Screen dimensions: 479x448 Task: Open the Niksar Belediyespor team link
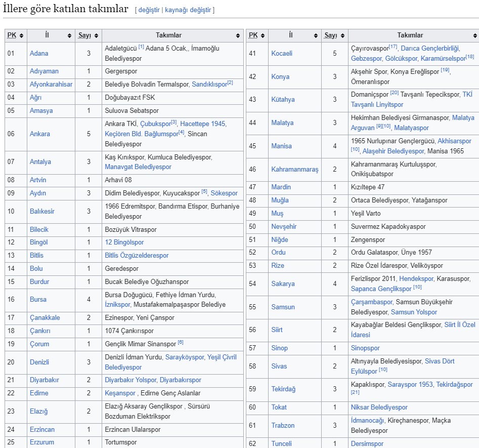(379, 408)
